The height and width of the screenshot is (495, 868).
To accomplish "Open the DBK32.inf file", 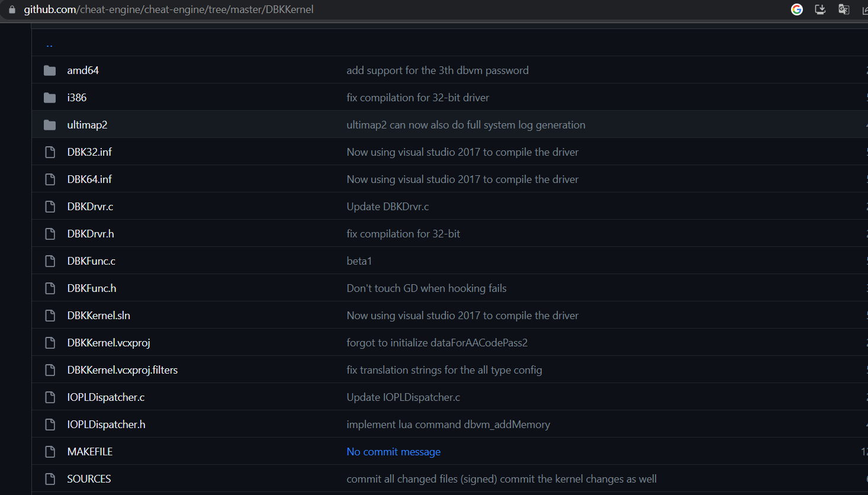I will coord(89,152).
